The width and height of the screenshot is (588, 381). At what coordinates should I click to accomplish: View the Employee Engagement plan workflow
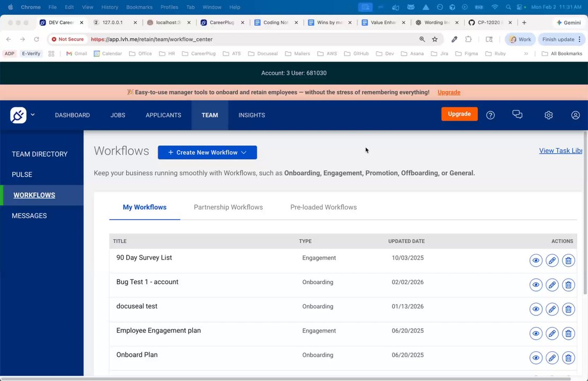click(536, 333)
